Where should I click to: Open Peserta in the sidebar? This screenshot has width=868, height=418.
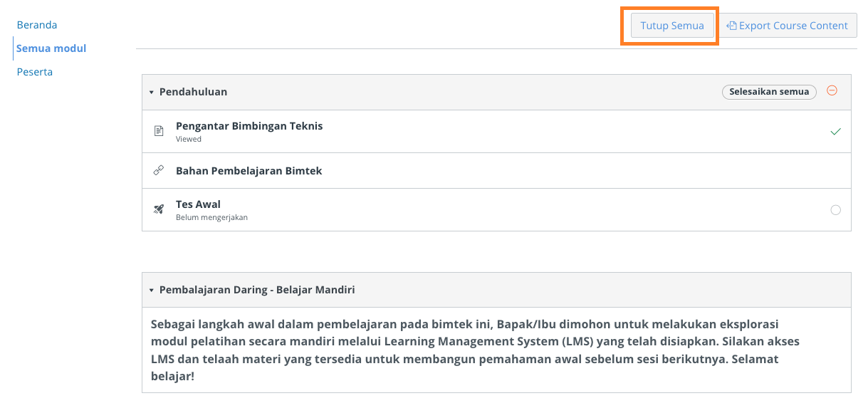point(35,72)
